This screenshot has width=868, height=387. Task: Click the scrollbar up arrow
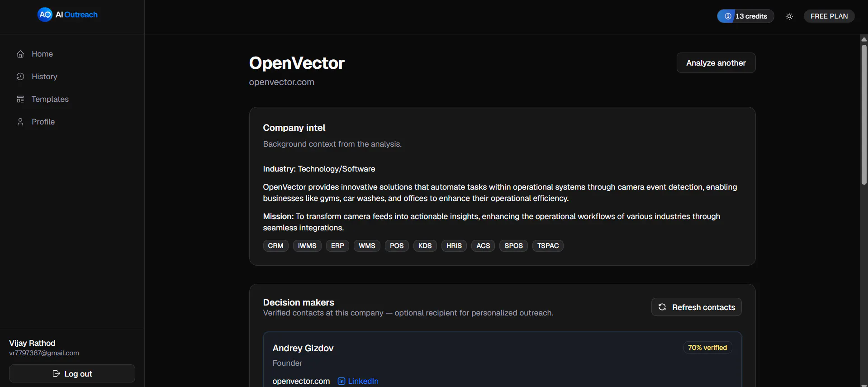864,39
